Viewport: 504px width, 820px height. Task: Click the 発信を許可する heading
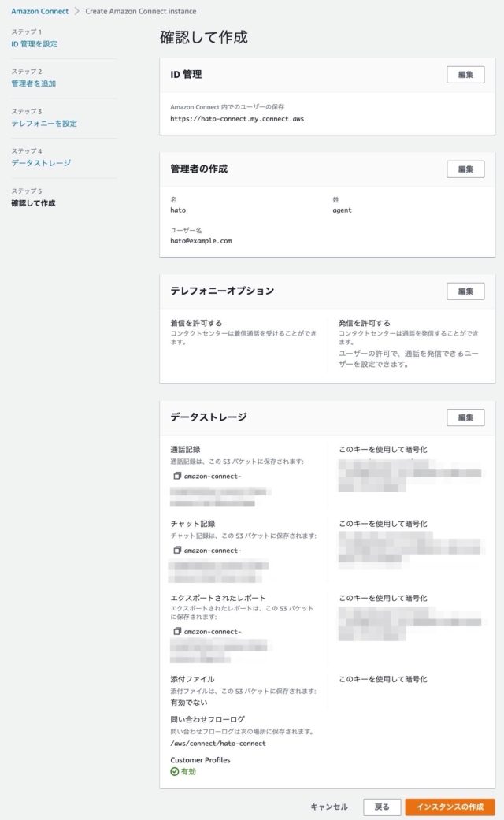tap(364, 323)
